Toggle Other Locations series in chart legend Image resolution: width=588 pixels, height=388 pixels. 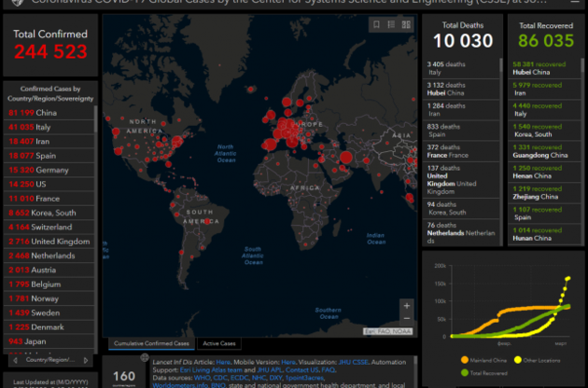coord(539,358)
